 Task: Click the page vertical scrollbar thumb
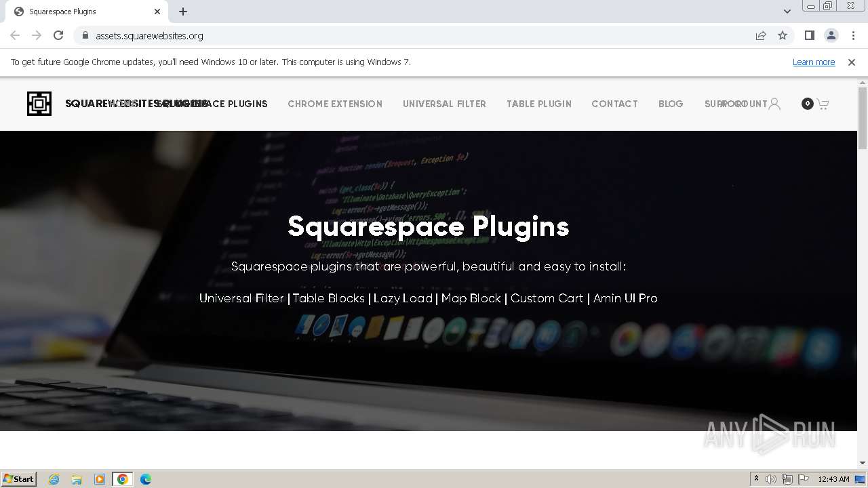(863, 119)
